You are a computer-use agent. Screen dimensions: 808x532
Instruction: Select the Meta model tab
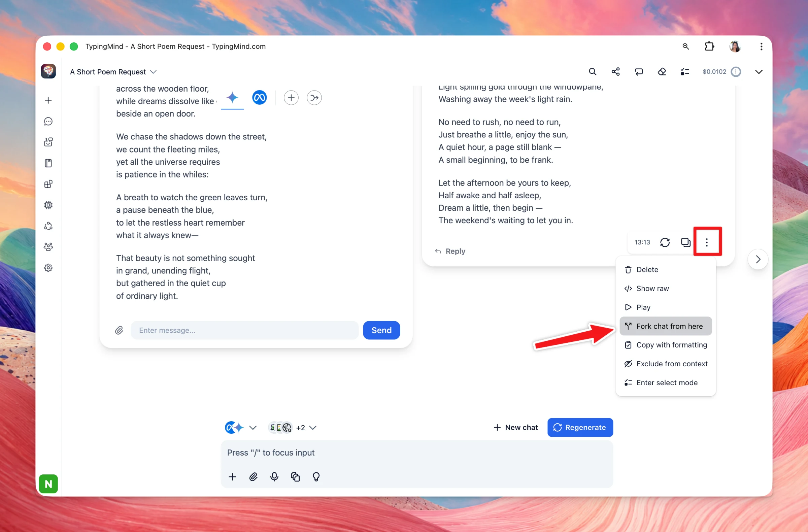[x=259, y=98]
